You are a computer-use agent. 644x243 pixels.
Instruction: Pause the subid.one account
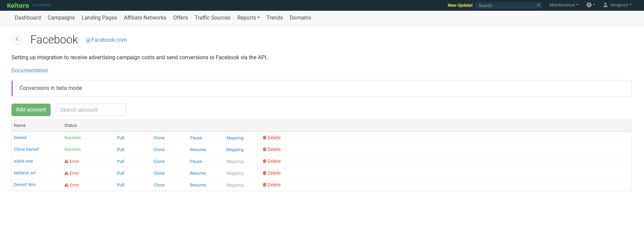click(x=196, y=162)
